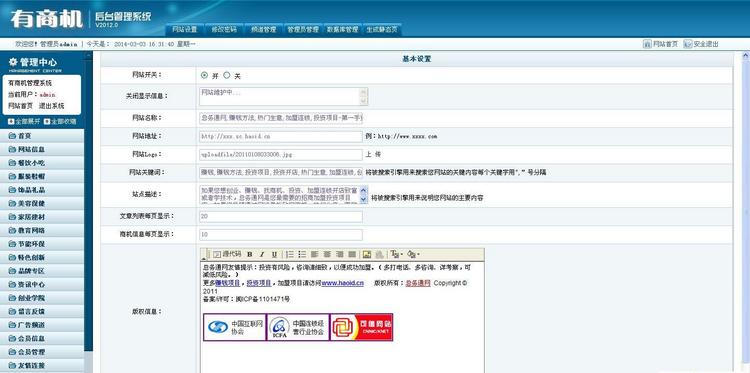Expand the 美容保健 sidebar category
The height and width of the screenshot is (373, 750).
42,203
